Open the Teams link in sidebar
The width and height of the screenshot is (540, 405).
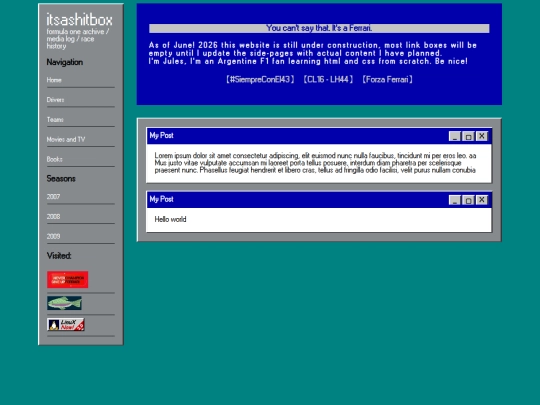(55, 120)
